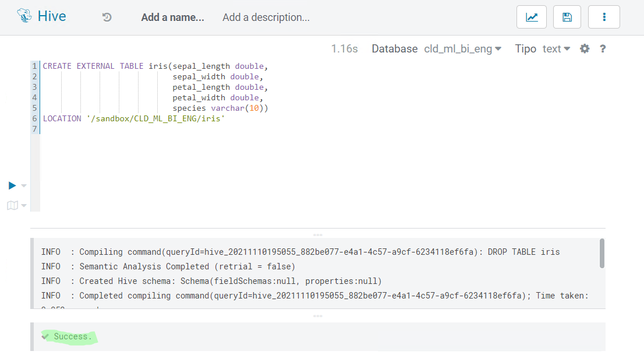Click the Add a description field
Image resolution: width=644 pixels, height=358 pixels.
click(x=266, y=17)
